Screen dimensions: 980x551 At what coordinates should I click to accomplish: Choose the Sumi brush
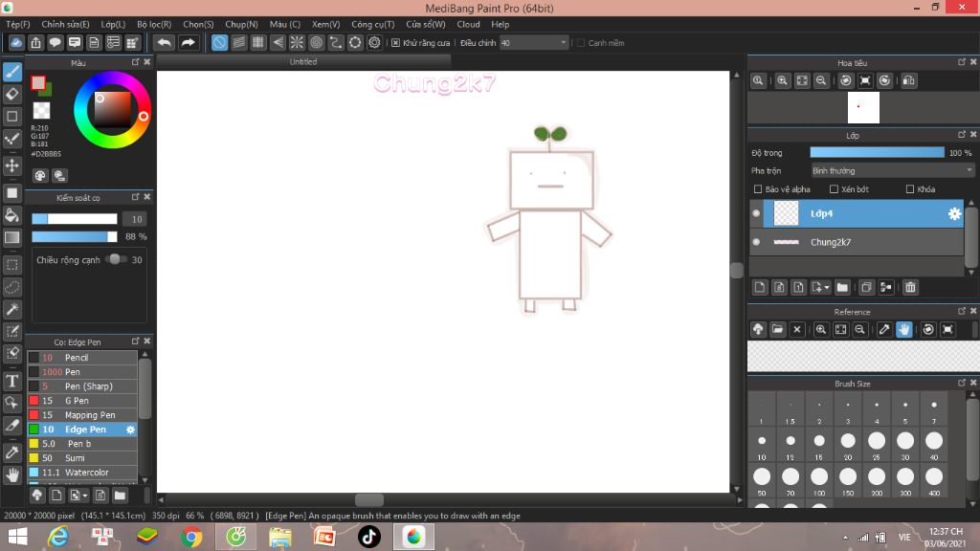[x=82, y=458]
